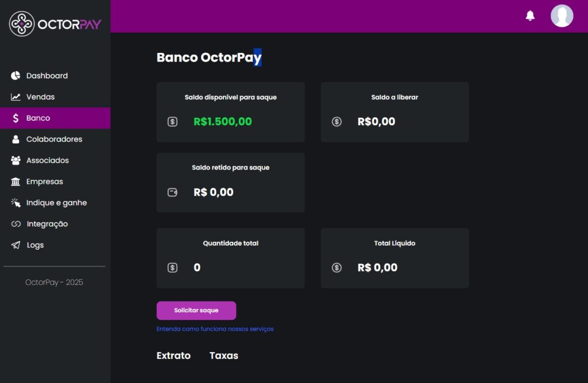Screen dimensions: 588x383
Task: Open Entenda como funciona nossos serviços link
Action: click(215, 329)
